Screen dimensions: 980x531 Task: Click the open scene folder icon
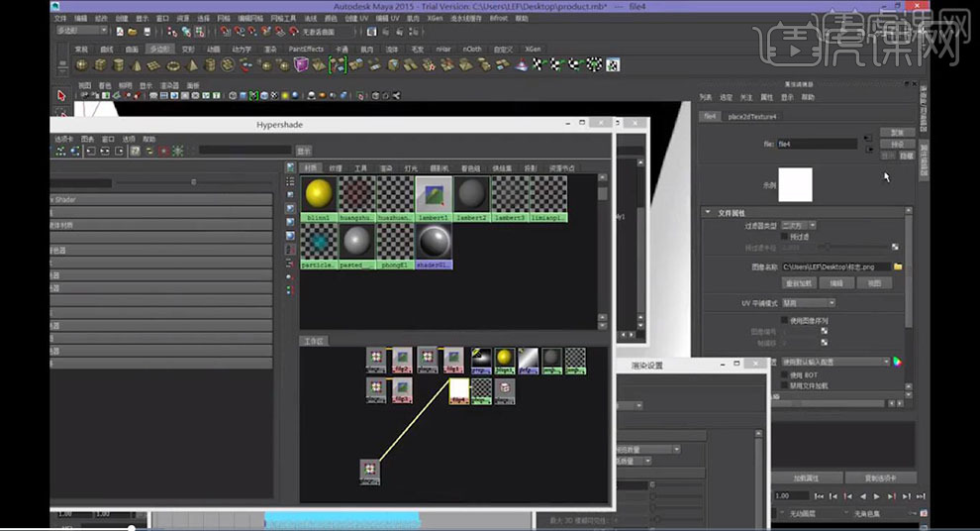click(x=133, y=32)
